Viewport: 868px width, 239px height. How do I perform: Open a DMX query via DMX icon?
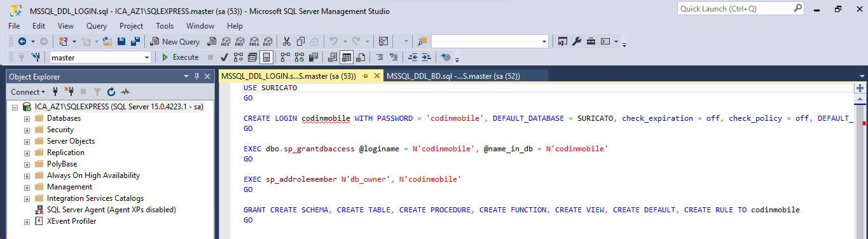(240, 41)
